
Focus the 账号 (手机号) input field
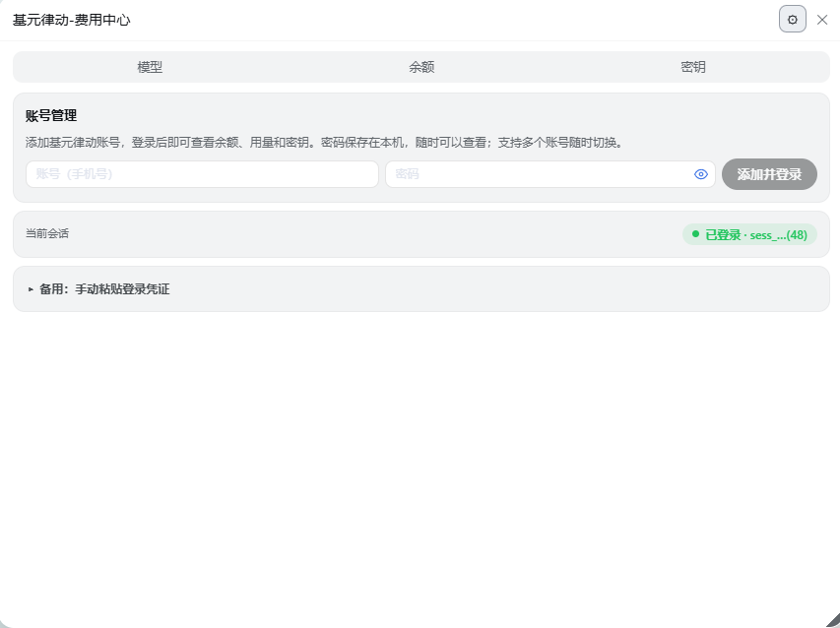pyautogui.click(x=202, y=174)
